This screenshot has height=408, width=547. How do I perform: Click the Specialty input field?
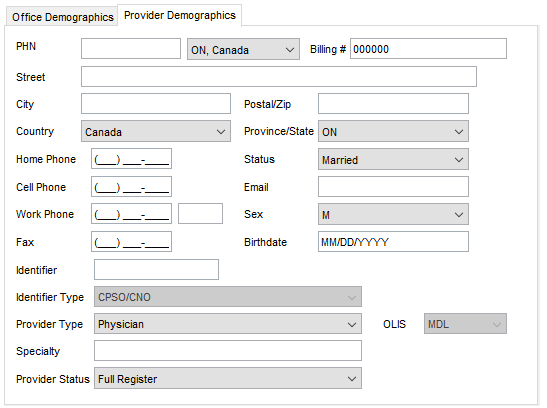pyautogui.click(x=228, y=350)
